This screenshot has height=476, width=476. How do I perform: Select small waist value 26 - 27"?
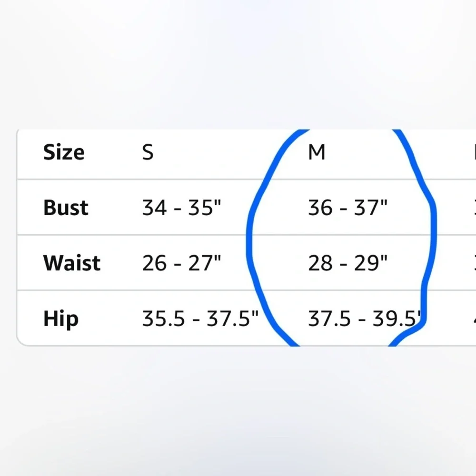[181, 263]
